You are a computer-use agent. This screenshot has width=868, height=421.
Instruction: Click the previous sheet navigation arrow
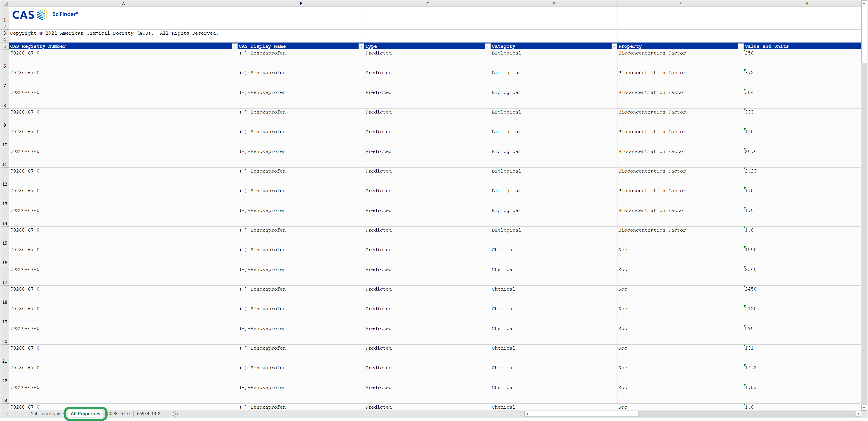[x=7, y=414]
